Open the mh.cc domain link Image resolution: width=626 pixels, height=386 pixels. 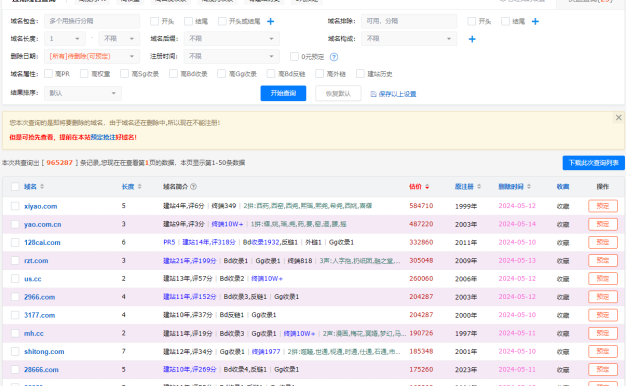tap(34, 333)
